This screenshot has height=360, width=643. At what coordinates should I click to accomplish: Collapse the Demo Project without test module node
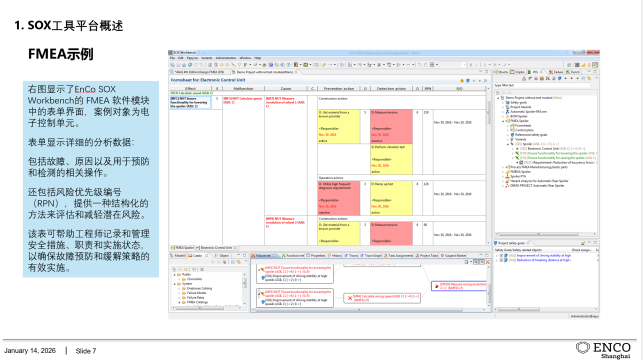(x=498, y=98)
